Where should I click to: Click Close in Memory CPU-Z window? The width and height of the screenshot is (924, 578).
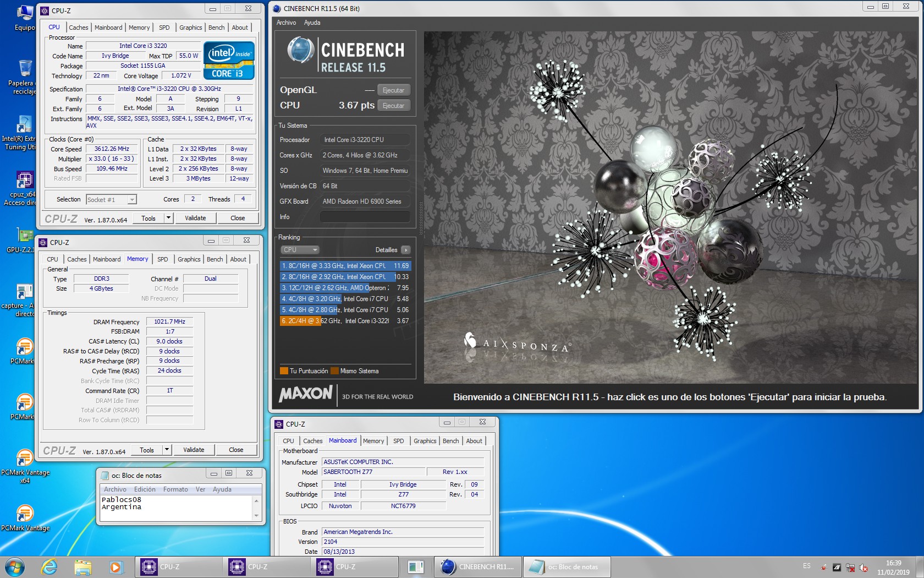(x=236, y=450)
